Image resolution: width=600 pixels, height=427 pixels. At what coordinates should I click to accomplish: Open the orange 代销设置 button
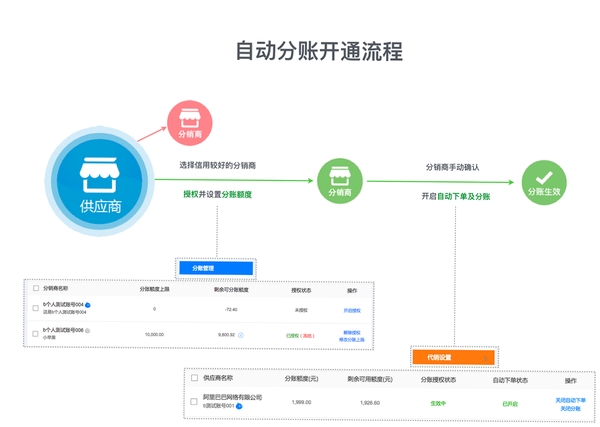coord(453,357)
